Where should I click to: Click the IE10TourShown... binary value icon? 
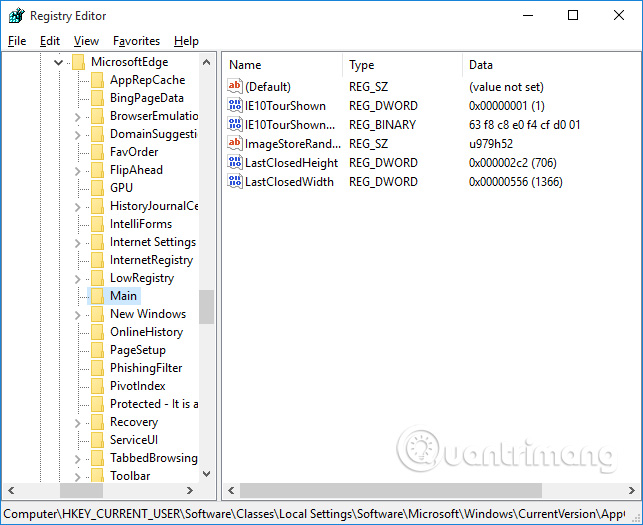click(235, 124)
